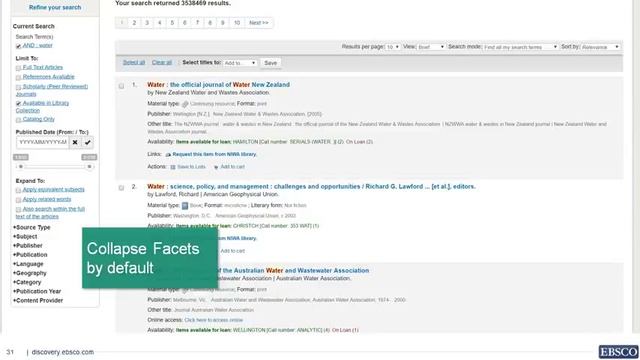Screen dimensions: 640x360
Task: Click the left handle of the date slider
Action: pos(21,167)
